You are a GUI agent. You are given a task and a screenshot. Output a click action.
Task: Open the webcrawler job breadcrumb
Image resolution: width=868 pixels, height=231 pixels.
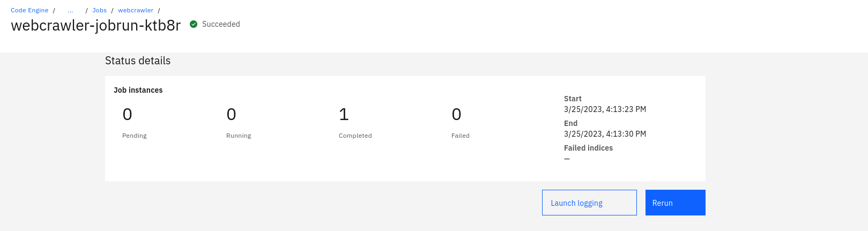[136, 10]
